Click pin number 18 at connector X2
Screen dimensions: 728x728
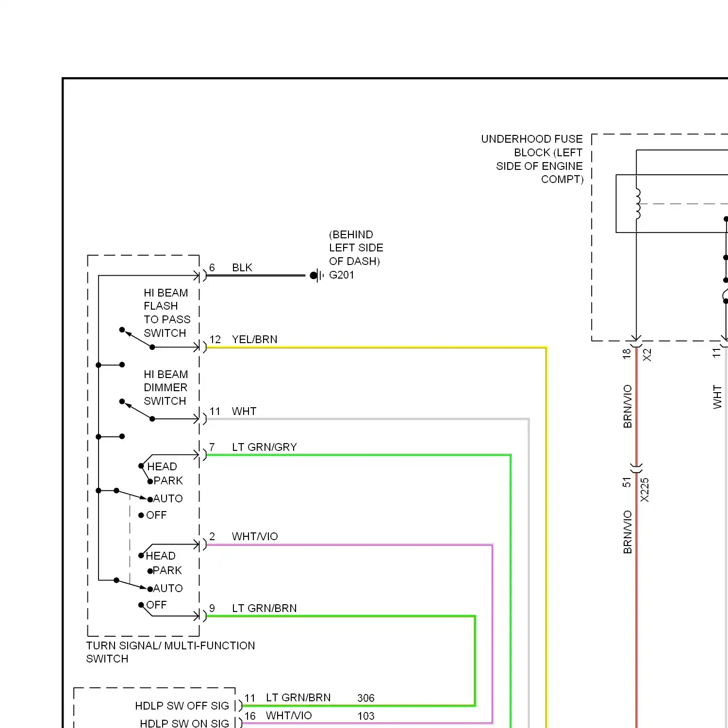point(627,354)
